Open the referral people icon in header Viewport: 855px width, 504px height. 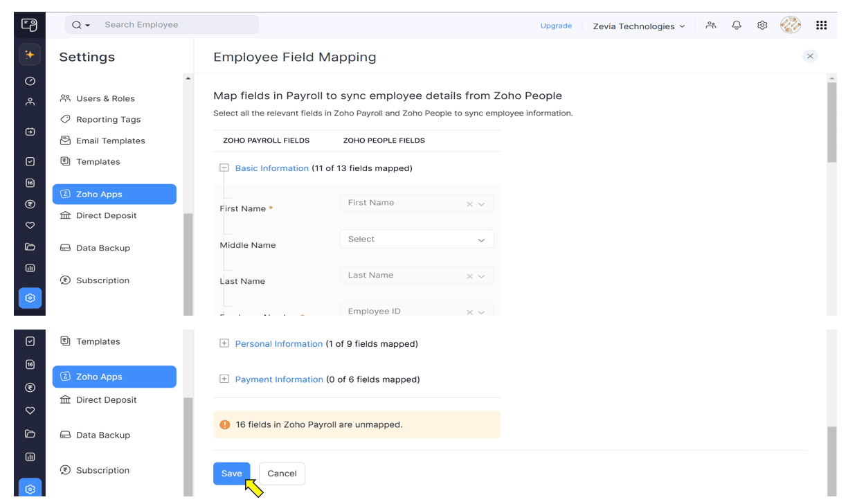point(711,25)
